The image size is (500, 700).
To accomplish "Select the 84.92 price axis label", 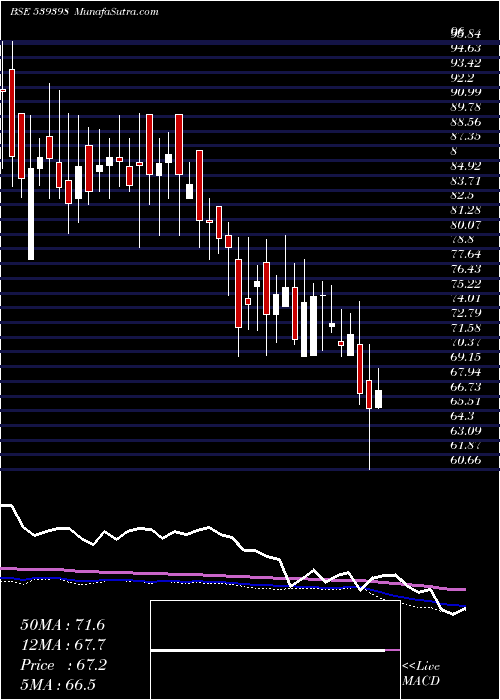I will (466, 166).
